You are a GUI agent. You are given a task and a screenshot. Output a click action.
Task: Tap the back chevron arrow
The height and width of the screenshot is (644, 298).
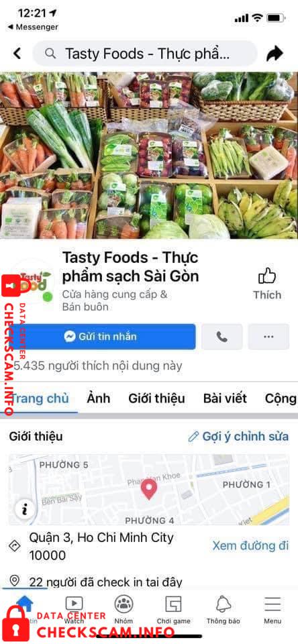tap(17, 54)
